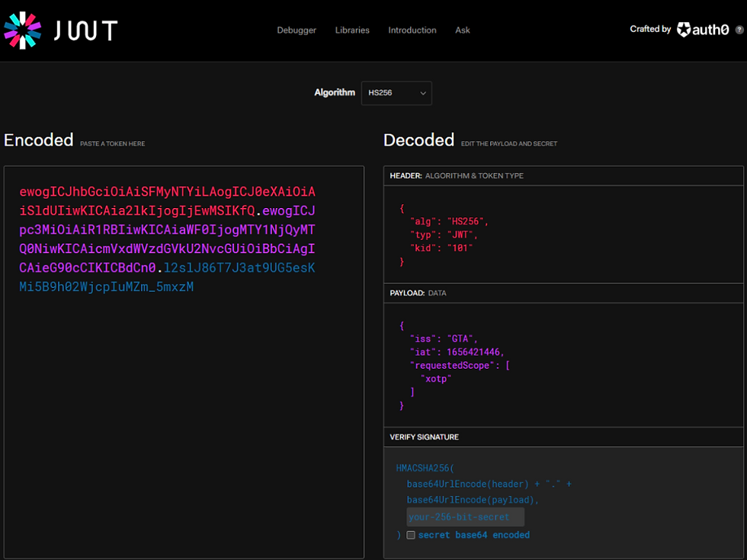Follow the Crafted by link

(650, 29)
